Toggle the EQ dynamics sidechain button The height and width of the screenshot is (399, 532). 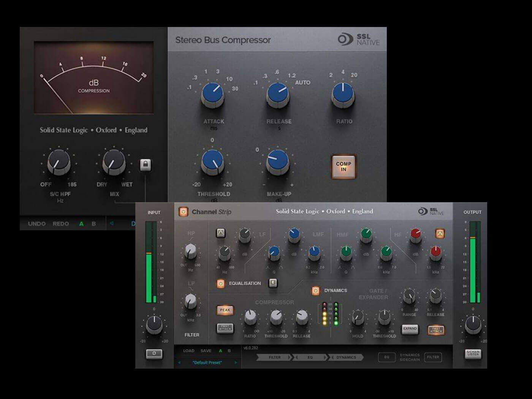pos(387,357)
